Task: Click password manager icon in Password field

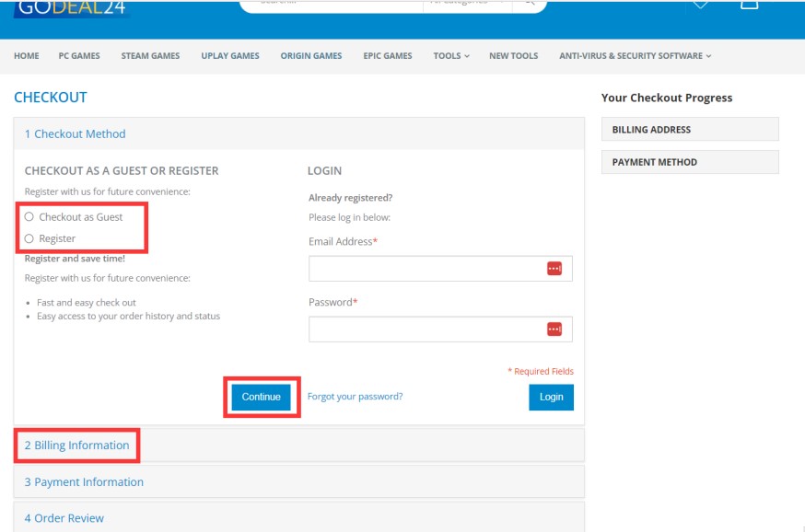Action: coord(554,330)
